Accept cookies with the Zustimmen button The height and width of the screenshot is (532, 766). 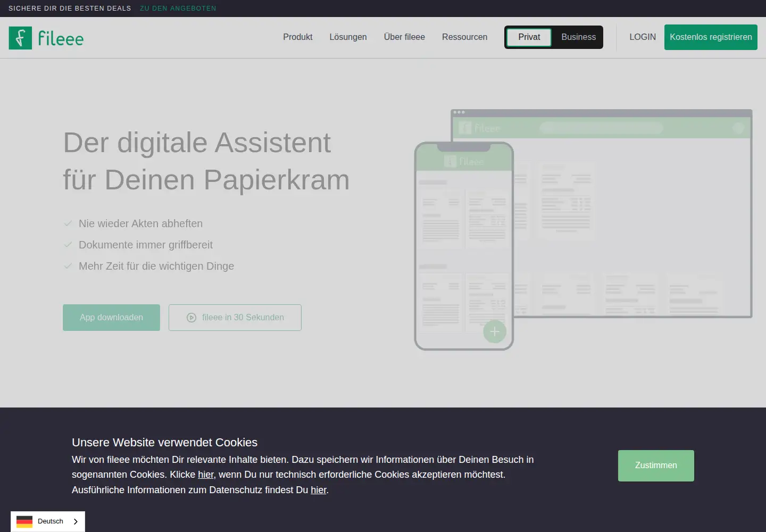[656, 465]
